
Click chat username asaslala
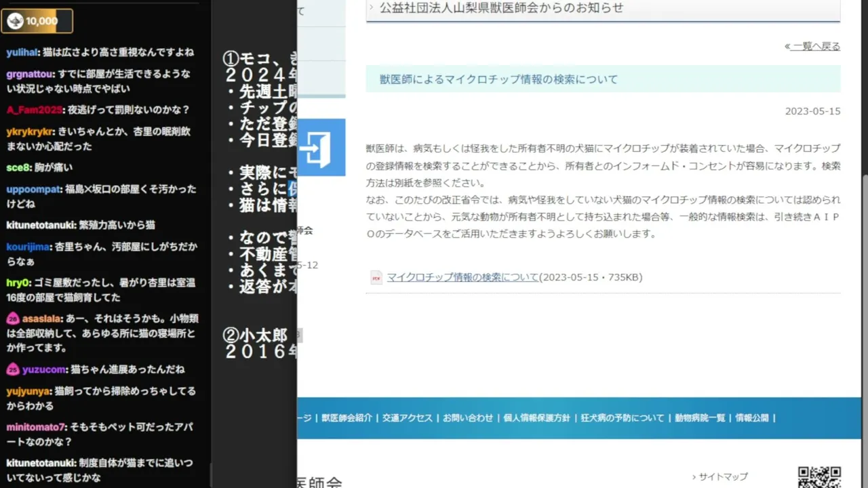pyautogui.click(x=43, y=319)
